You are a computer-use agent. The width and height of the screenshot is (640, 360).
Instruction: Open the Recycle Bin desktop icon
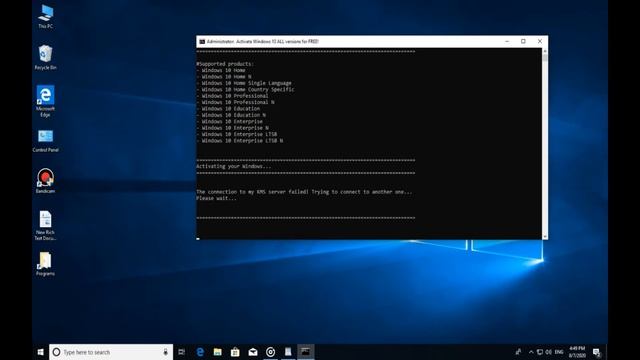coord(45,58)
